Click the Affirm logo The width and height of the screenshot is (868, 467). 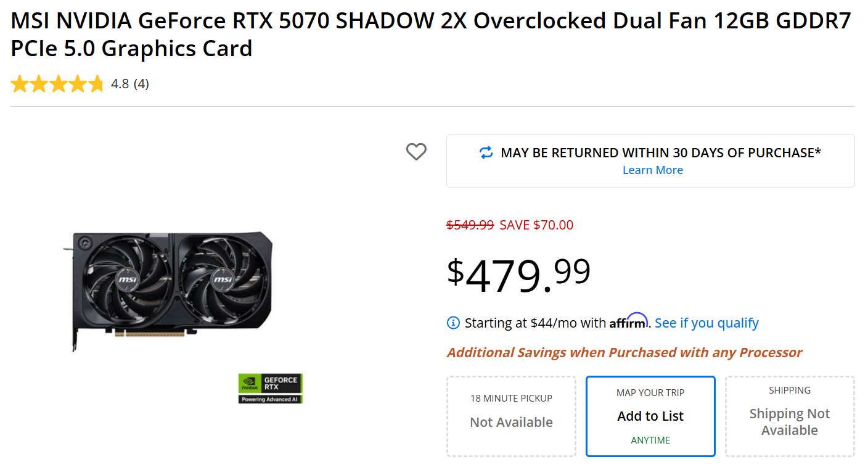pyautogui.click(x=629, y=321)
